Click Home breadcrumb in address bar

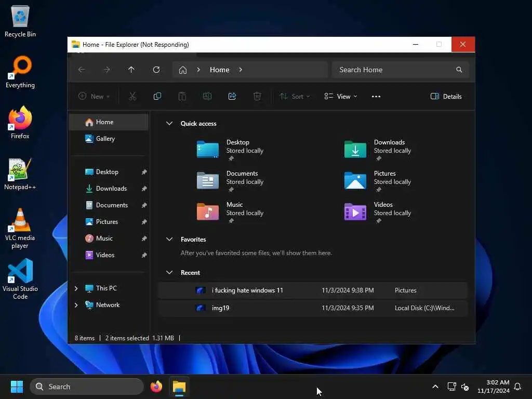click(x=220, y=70)
